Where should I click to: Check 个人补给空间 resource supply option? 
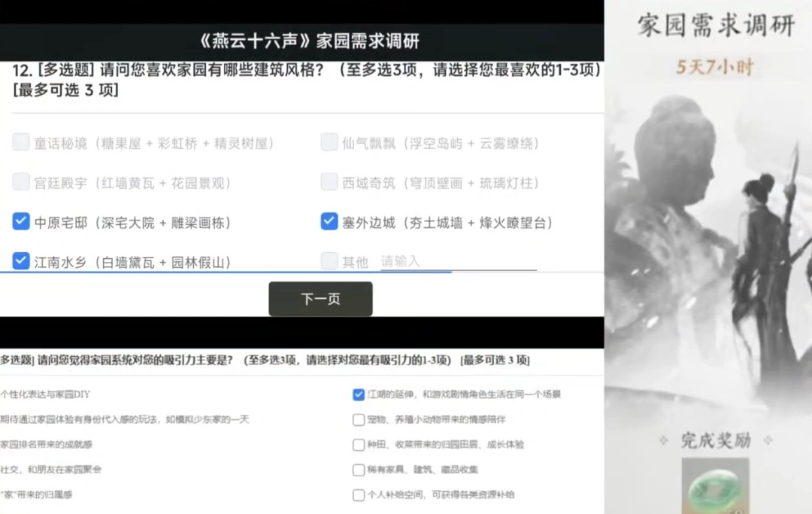pos(359,495)
